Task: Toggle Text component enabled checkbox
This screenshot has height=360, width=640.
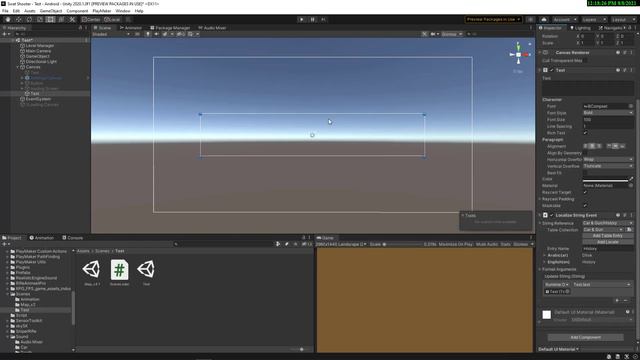Action: click(552, 70)
